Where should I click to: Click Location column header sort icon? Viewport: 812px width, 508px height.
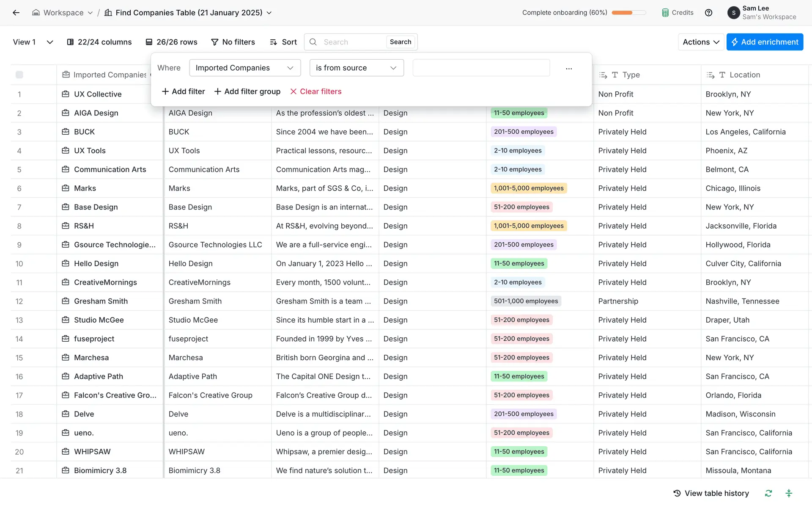click(x=710, y=75)
